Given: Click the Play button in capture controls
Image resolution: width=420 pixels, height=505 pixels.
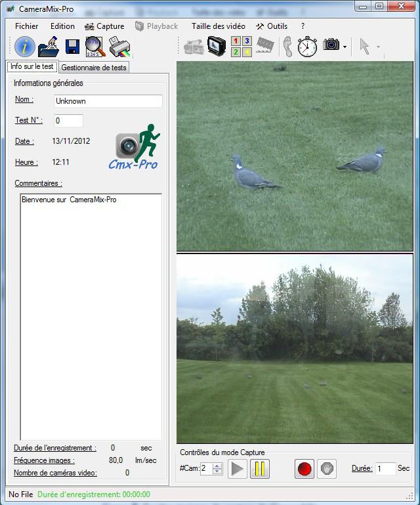Looking at the screenshot, I should pos(237,469).
